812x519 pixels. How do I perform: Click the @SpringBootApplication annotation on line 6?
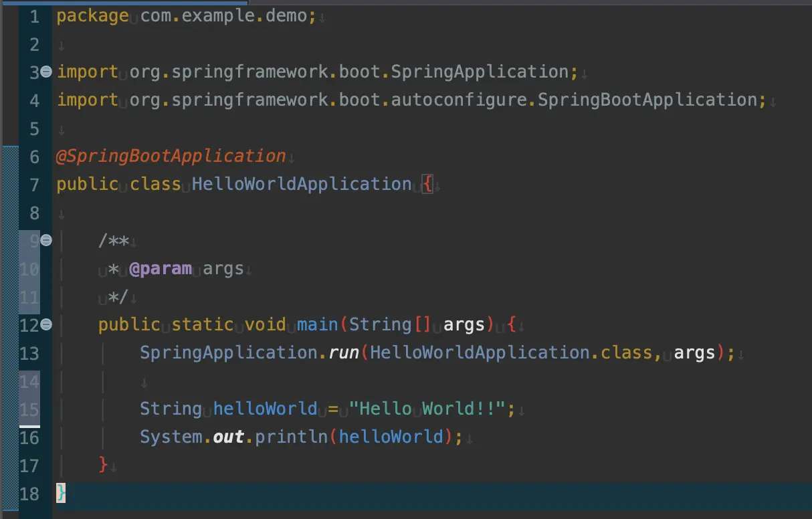[171, 157]
